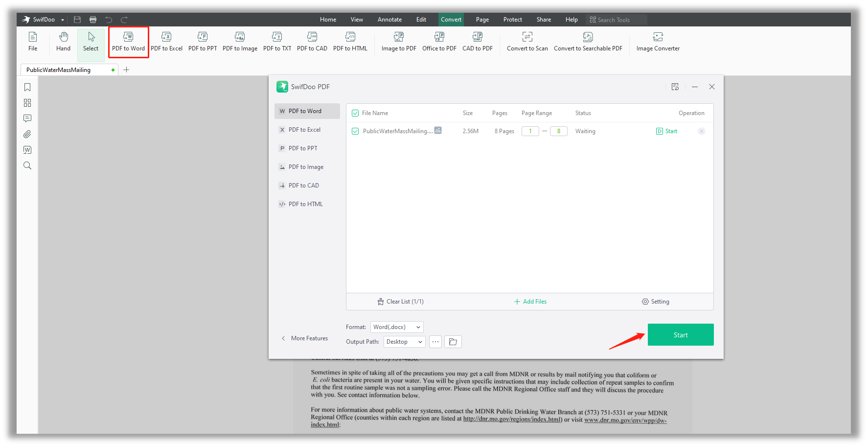
Task: Click PDF to HTML in the ribbon
Action: coord(350,42)
